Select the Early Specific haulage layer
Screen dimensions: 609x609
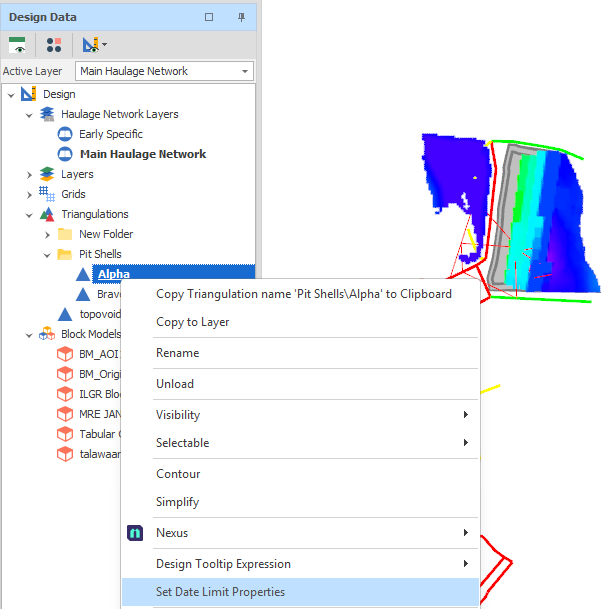pyautogui.click(x=111, y=134)
